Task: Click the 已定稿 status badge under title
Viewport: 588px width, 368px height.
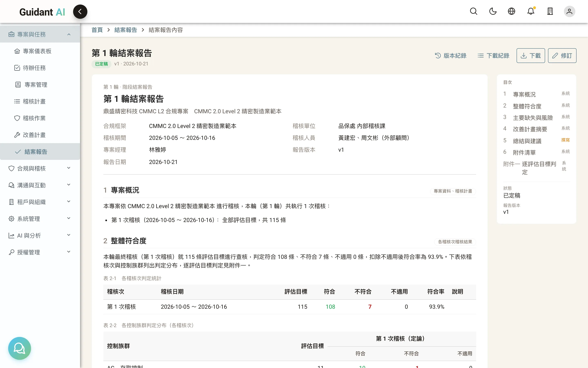Action: 101,64
